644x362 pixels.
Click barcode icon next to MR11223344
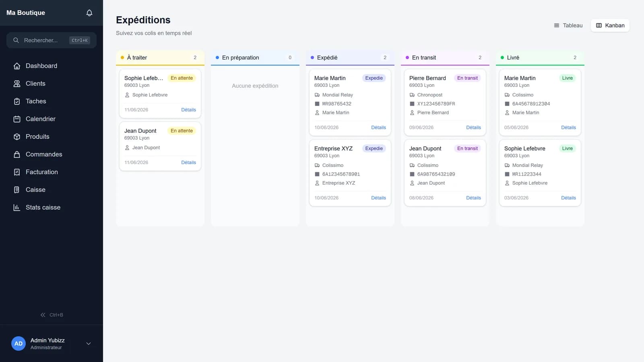(507, 174)
